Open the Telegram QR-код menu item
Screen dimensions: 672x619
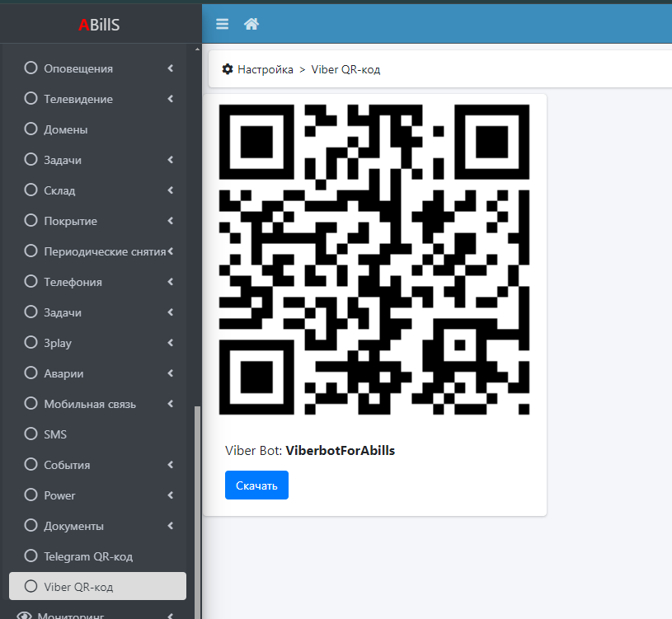point(98,556)
